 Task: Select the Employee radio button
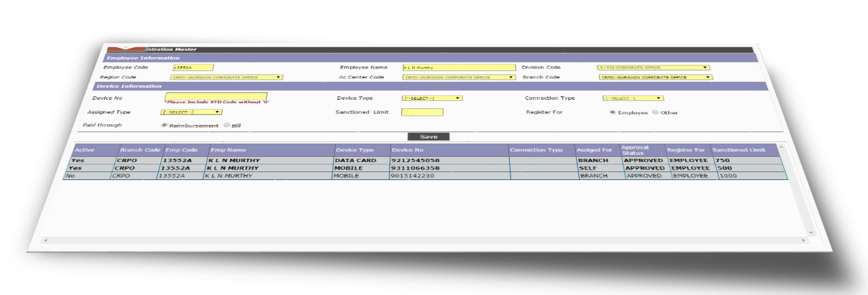point(612,112)
